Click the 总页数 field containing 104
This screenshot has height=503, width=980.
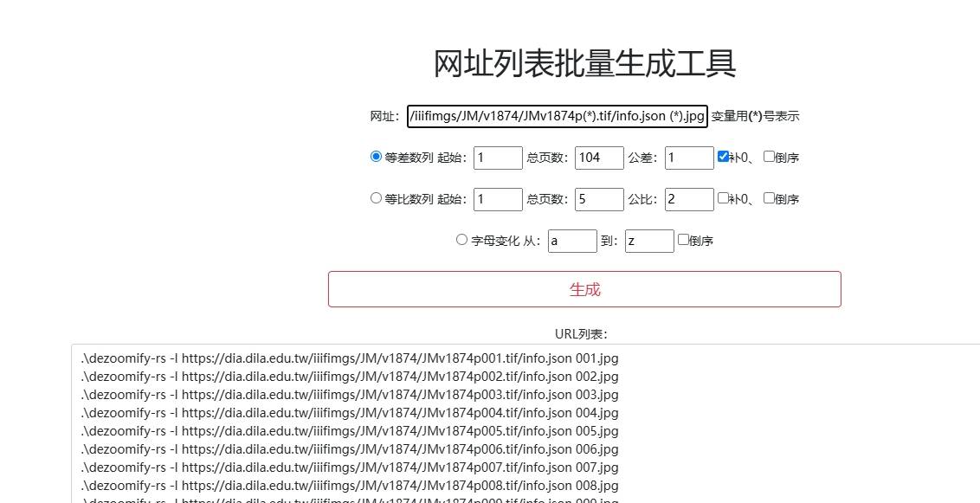(x=599, y=158)
